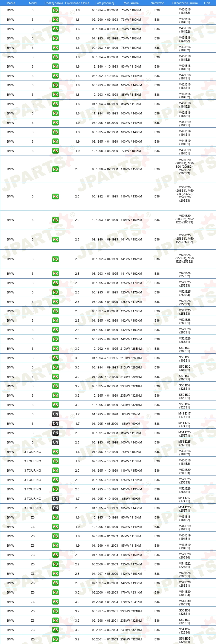Click the Model column header
Image resolution: width=216 pixels, height=644 pixels.
pyautogui.click(x=33, y=3)
